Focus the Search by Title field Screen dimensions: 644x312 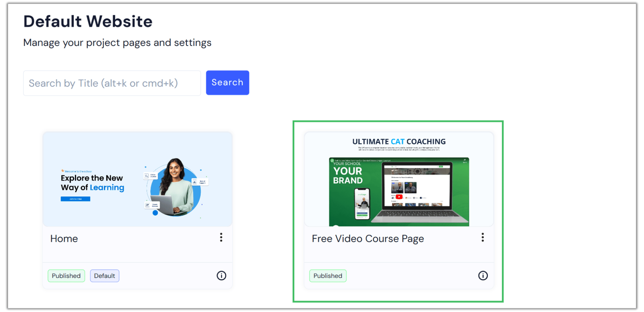point(112,83)
